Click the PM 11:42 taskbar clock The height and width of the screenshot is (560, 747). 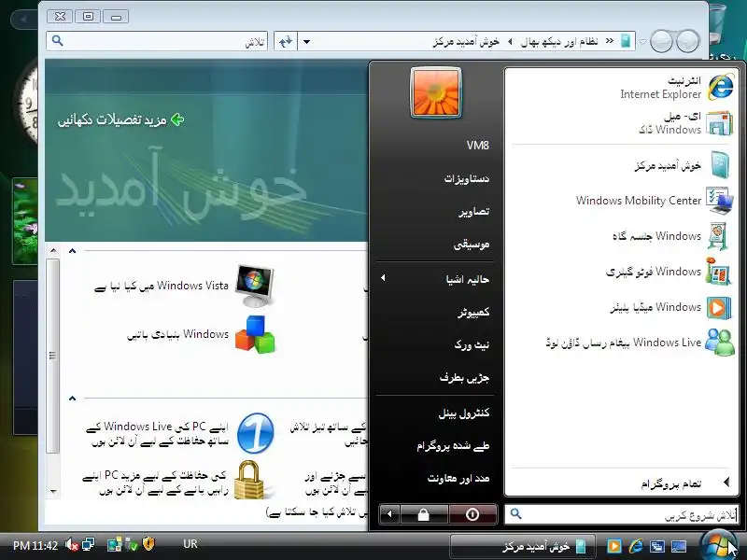click(x=35, y=545)
